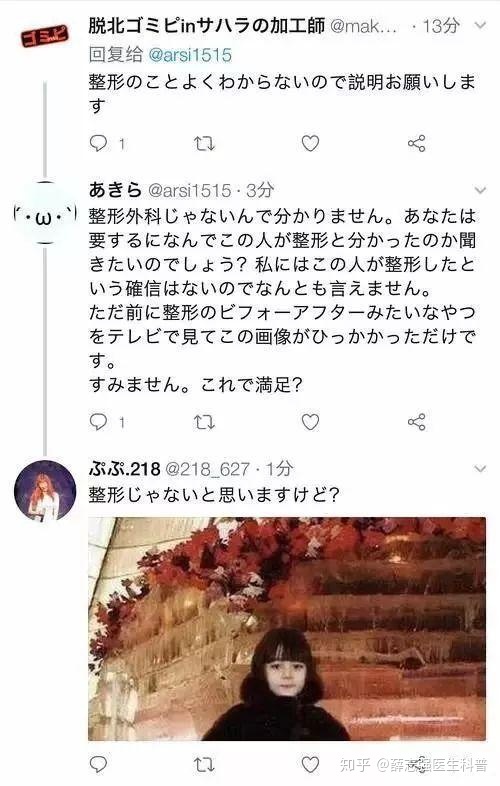
Task: Open あきら's (･ω･) avatar
Action: (x=45, y=213)
